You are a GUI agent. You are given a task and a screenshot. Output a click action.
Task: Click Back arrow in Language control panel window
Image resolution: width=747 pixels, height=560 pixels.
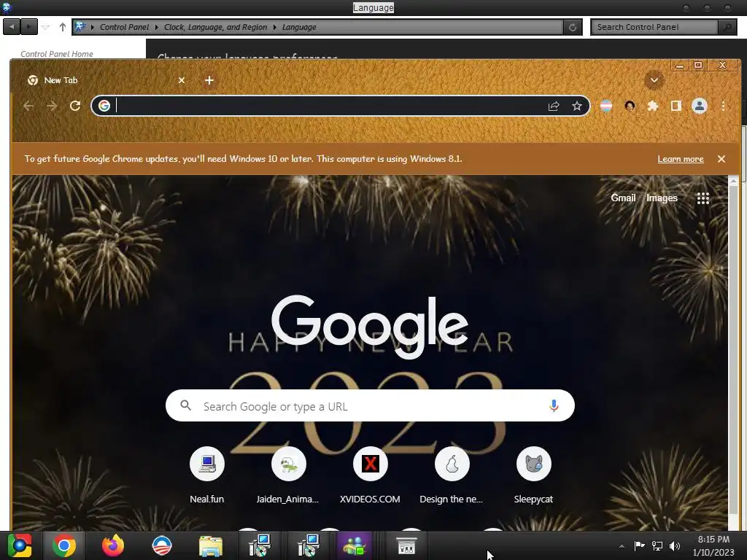tap(12, 27)
